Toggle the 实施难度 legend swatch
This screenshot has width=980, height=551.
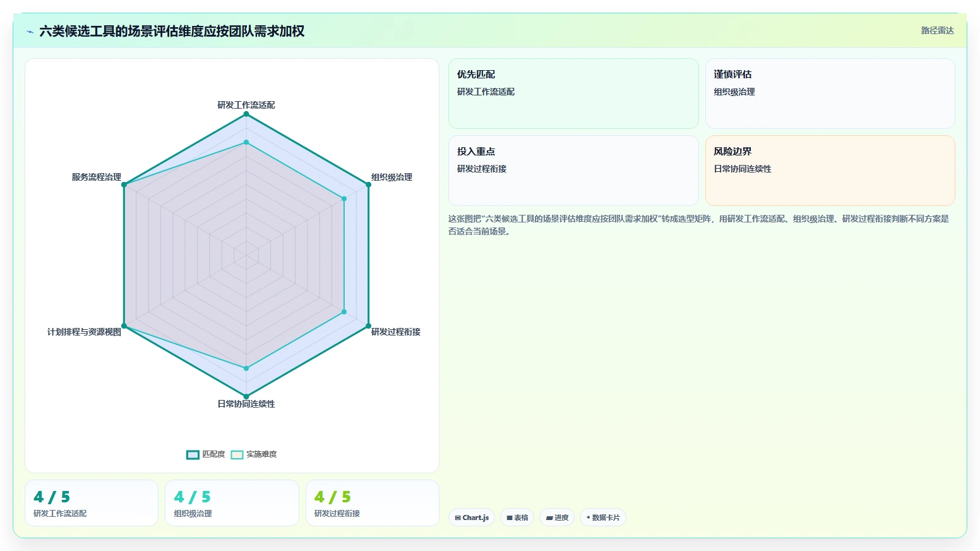pyautogui.click(x=237, y=454)
